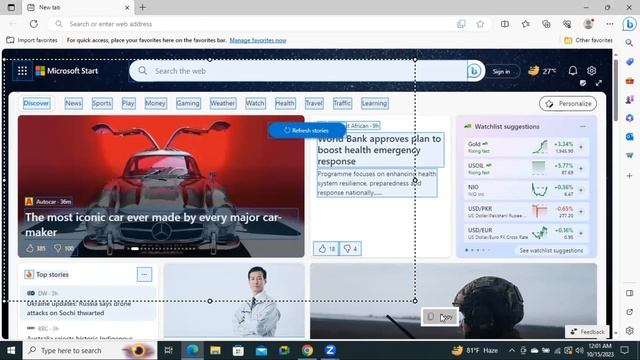Open Chrome from the taskbar
Viewport: 640px width, 360px height.
click(307, 350)
